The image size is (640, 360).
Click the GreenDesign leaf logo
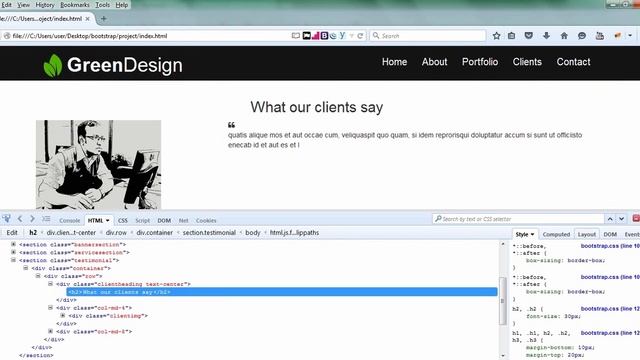tap(52, 65)
